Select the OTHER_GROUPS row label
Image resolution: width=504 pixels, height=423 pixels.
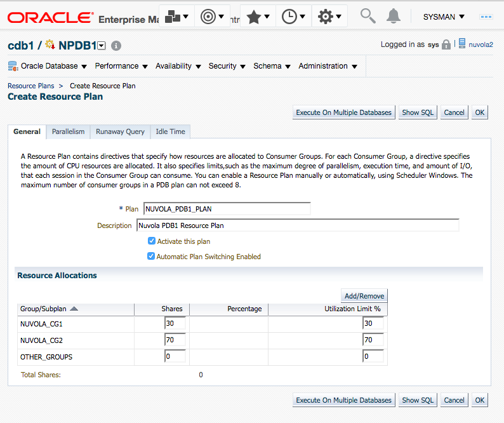[x=46, y=357]
